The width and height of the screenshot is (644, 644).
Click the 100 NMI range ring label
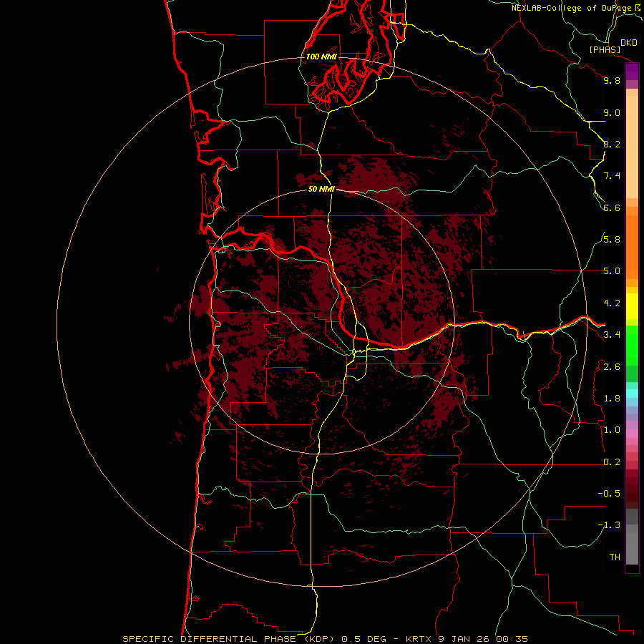(321, 57)
